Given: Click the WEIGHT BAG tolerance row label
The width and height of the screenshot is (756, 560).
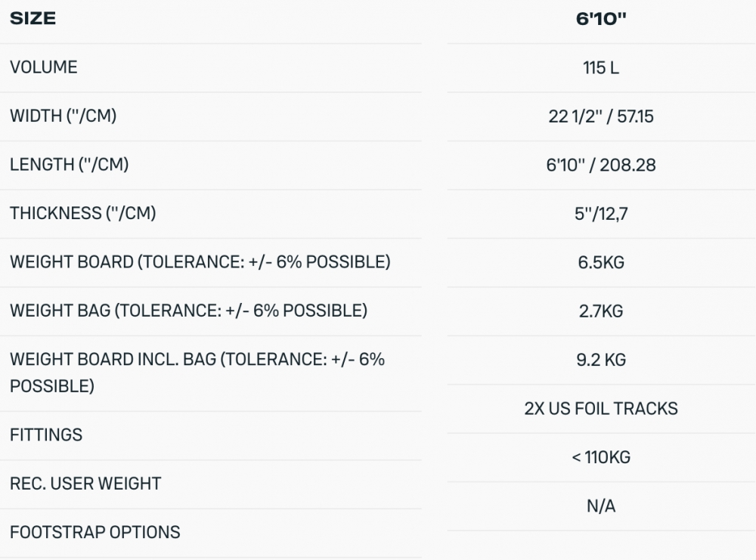Looking at the screenshot, I should (x=188, y=311).
